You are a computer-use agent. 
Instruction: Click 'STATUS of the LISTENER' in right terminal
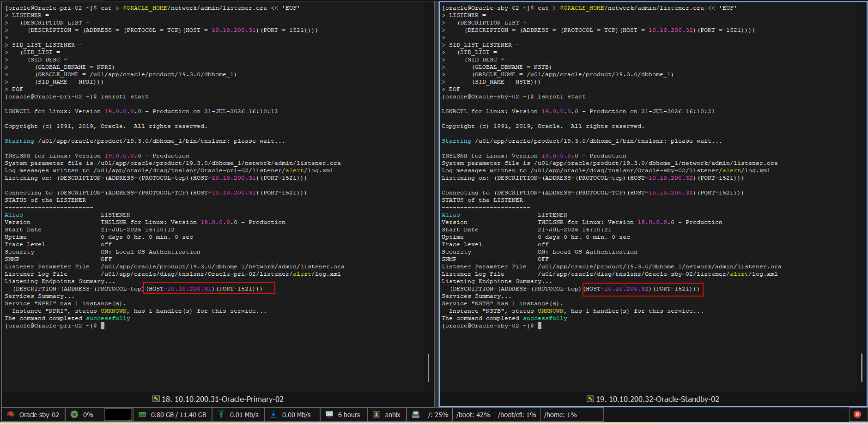click(482, 200)
